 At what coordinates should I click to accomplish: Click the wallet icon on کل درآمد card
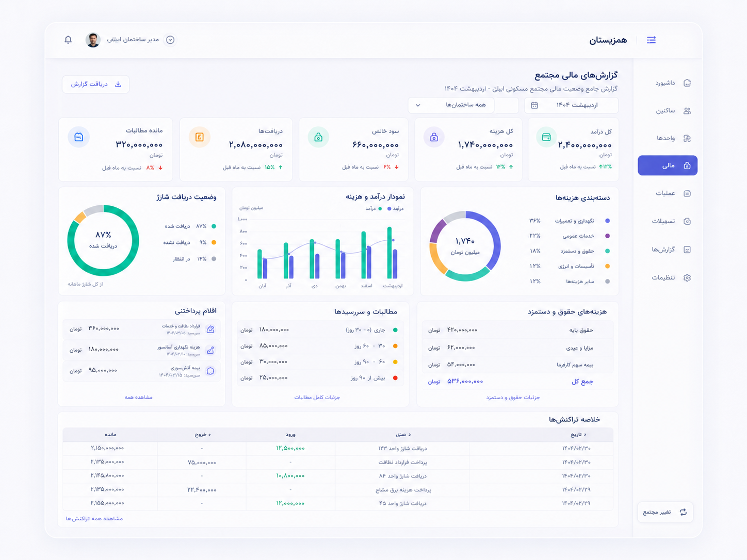click(546, 137)
